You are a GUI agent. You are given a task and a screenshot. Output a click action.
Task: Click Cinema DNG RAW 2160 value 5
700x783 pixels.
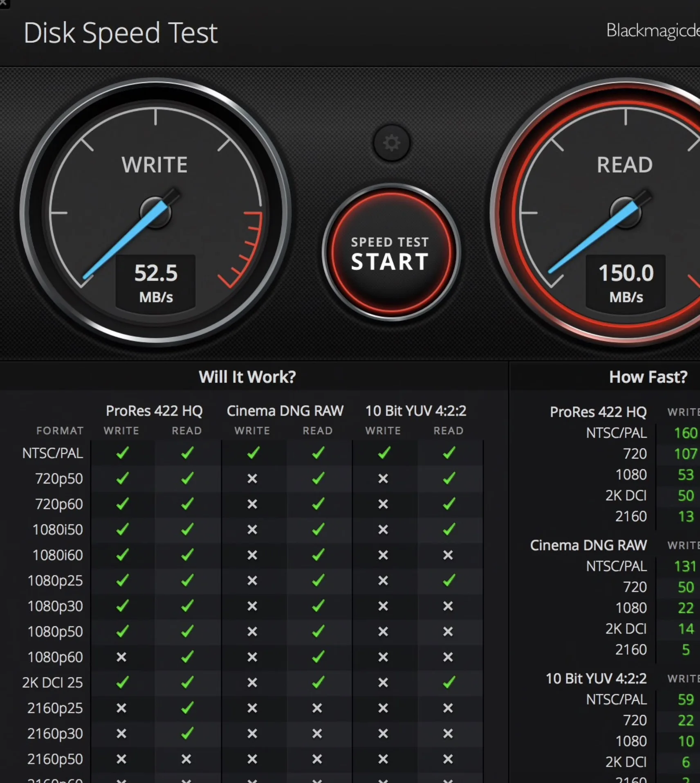click(x=686, y=650)
